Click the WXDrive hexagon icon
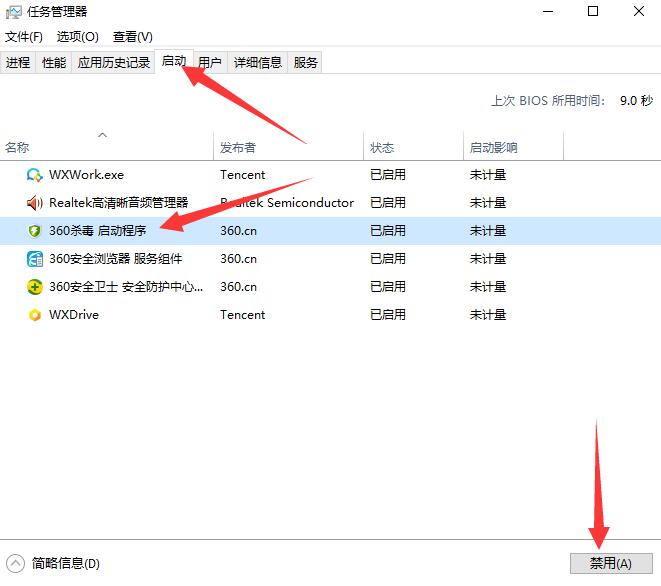 (x=35, y=315)
